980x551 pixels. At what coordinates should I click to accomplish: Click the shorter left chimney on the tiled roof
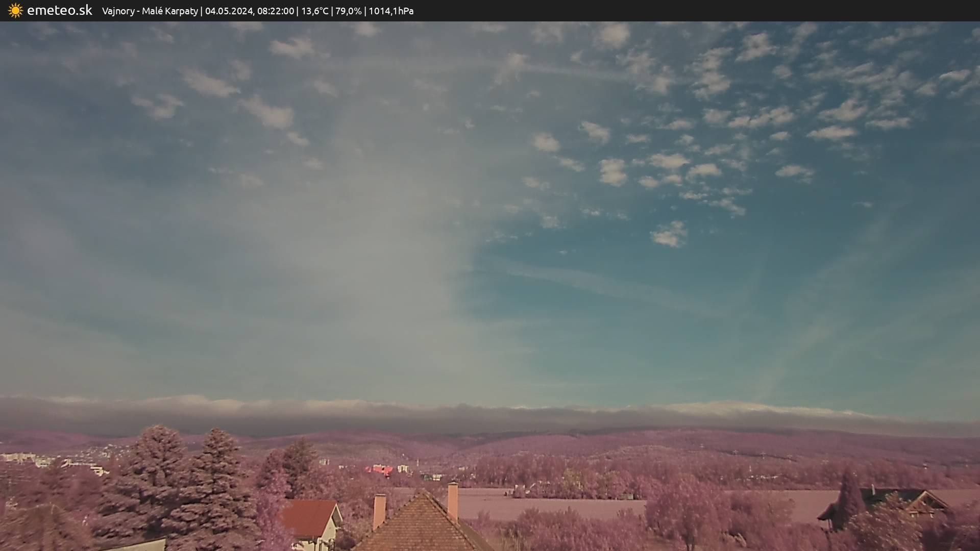(x=379, y=510)
